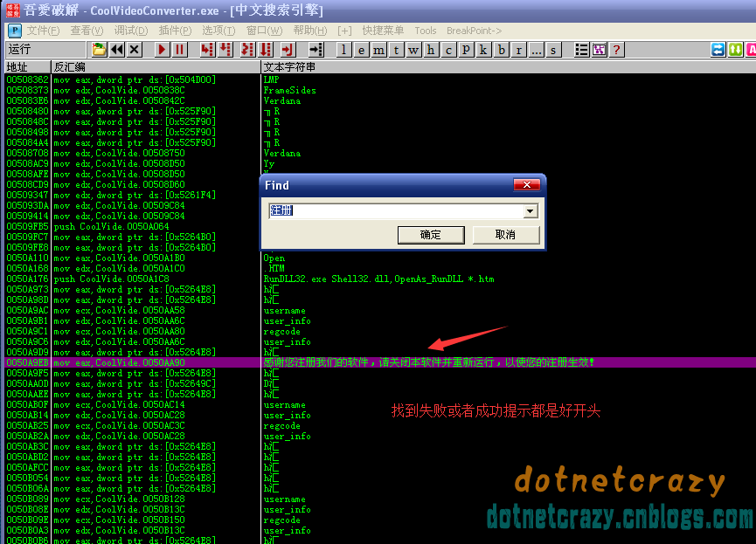Image resolution: width=756 pixels, height=544 pixels.
Task: Open Windows list with 'w' button
Action: tap(413, 50)
